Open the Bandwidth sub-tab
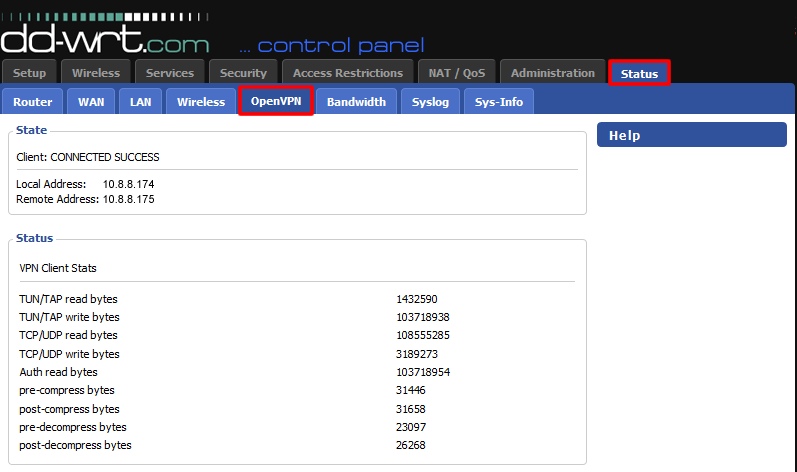The height and width of the screenshot is (472, 797). (356, 102)
